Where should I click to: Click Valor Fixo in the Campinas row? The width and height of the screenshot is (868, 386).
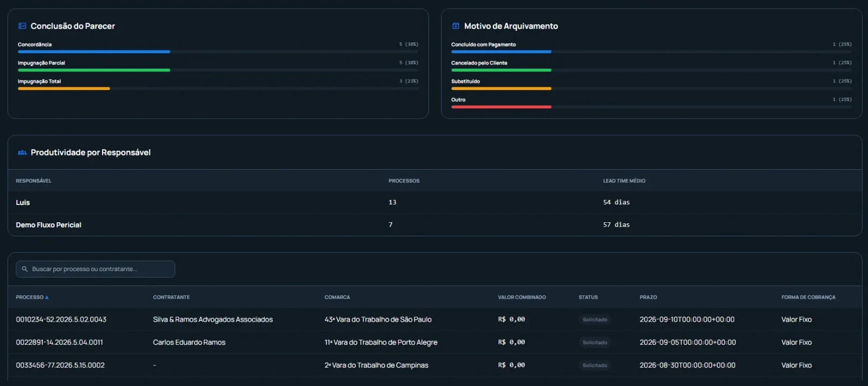coord(796,365)
